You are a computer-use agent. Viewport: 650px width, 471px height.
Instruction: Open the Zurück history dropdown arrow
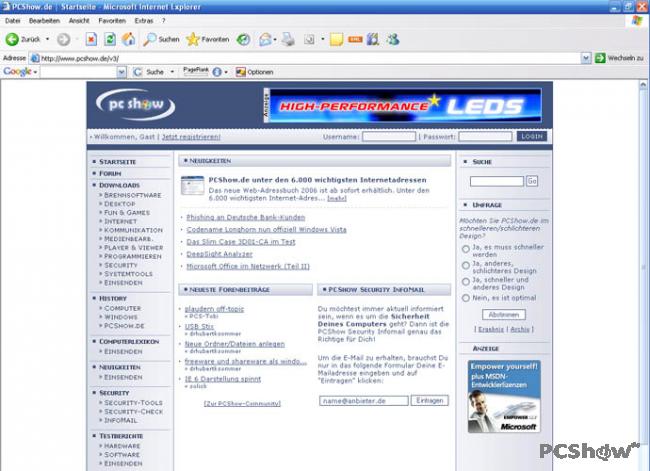point(48,39)
